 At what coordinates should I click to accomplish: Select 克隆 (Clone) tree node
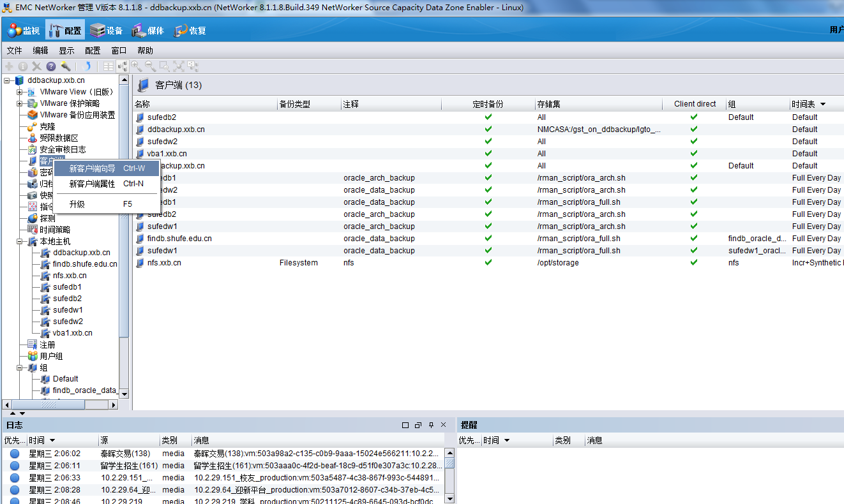(x=47, y=127)
